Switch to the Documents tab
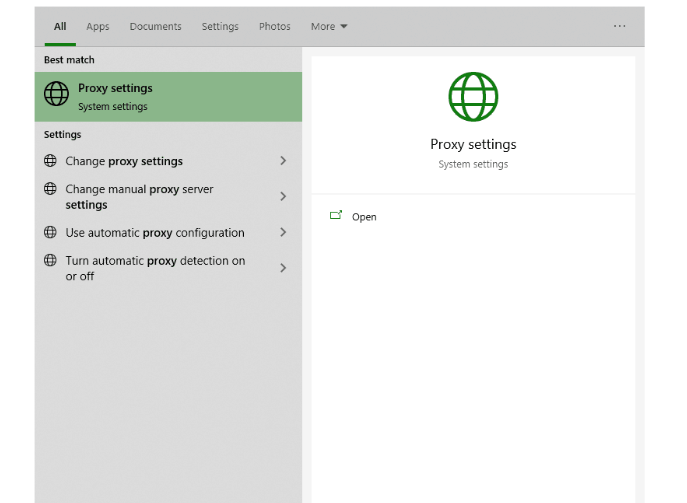Viewport: 687px width, 503px height. [x=155, y=26]
